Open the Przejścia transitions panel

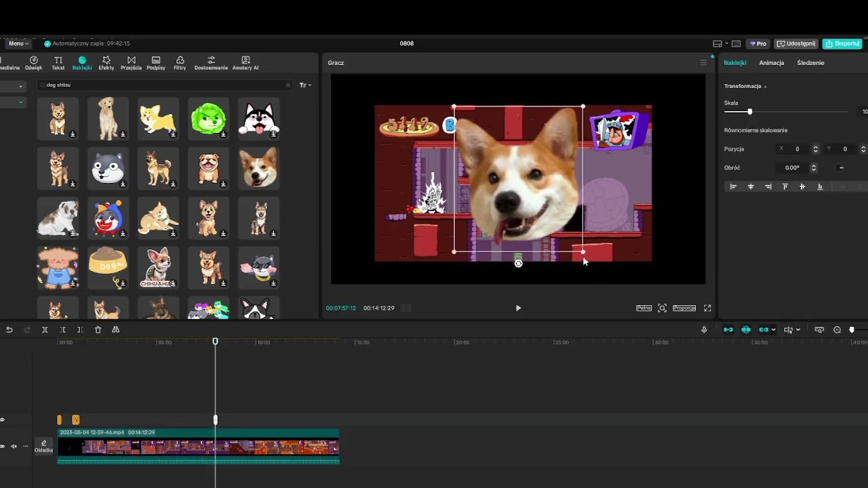coord(132,63)
